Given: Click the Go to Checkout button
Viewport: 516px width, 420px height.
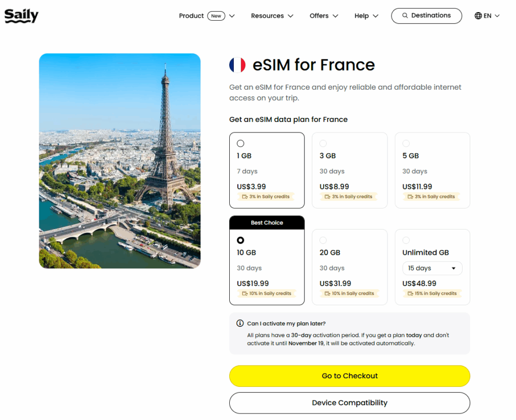Looking at the screenshot, I should point(349,376).
